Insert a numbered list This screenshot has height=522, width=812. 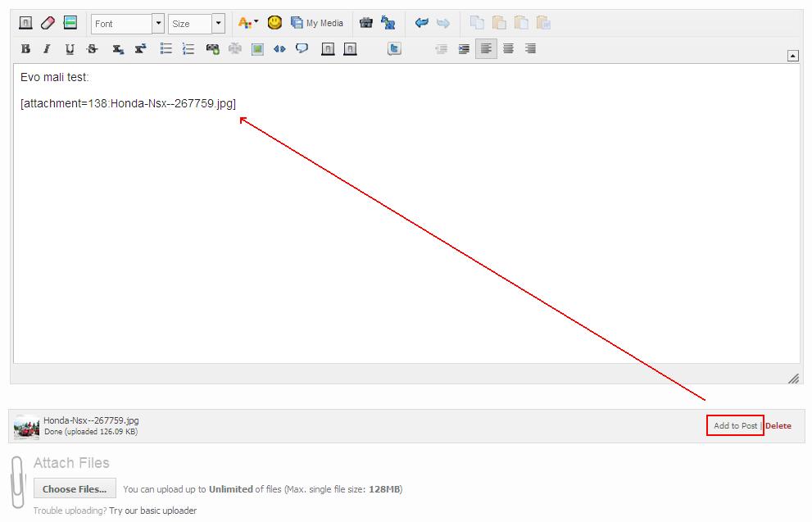tap(188, 49)
